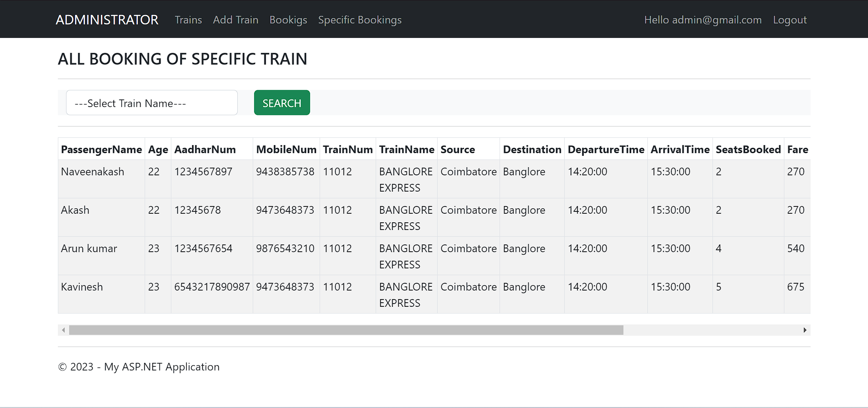Click Arun kumar's mobile number cell
Image resolution: width=868 pixels, height=408 pixels.
[285, 249]
